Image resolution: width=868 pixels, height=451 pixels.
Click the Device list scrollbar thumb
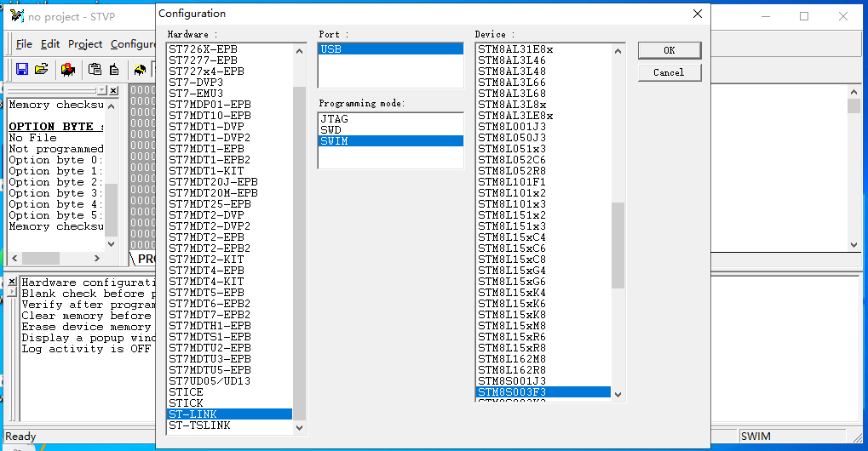(618, 245)
